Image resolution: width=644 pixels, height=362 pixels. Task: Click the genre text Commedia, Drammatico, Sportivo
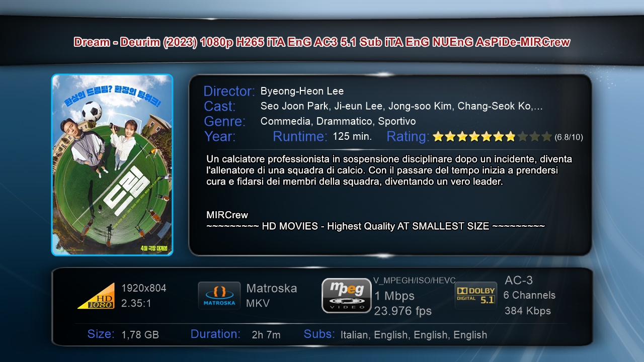(338, 121)
